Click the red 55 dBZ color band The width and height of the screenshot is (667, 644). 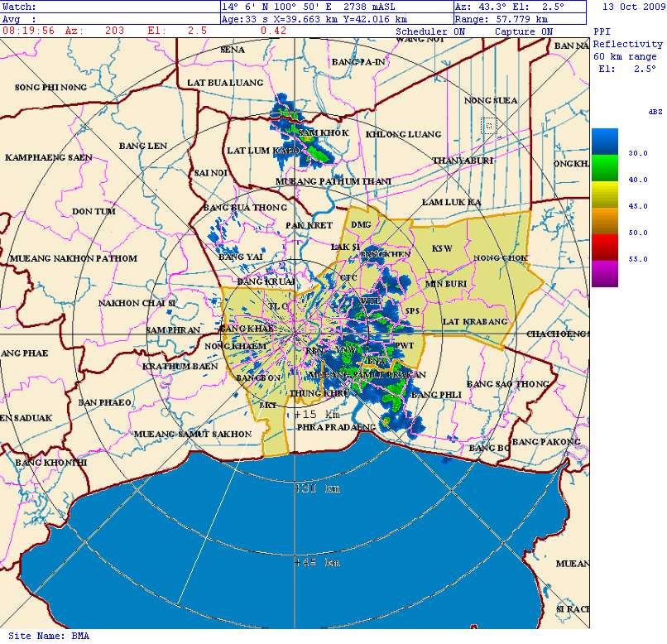[x=604, y=247]
